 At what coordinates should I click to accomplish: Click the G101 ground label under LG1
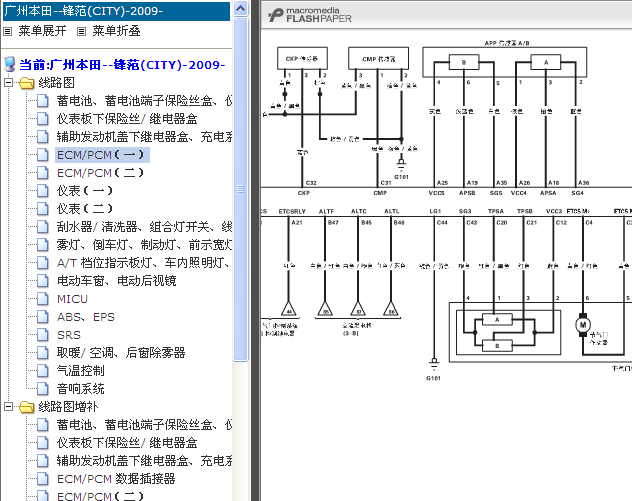433,378
